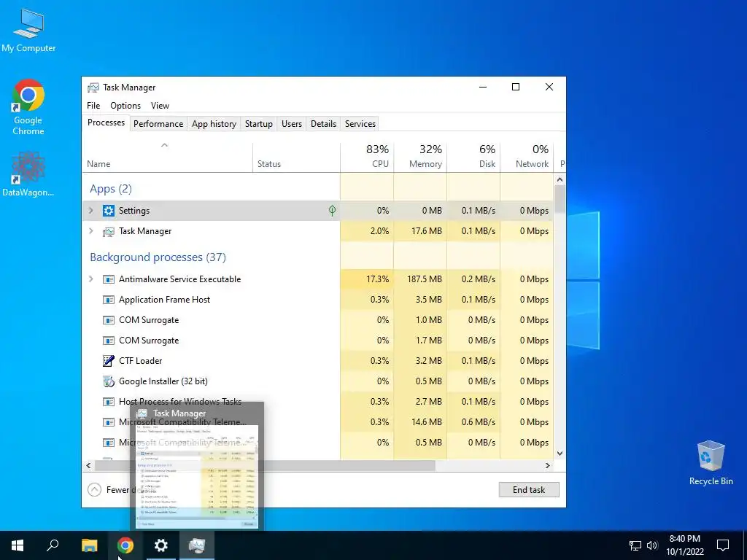747x560 pixels.
Task: Select COM Surrogate using 1.7 MB
Action: click(318, 341)
